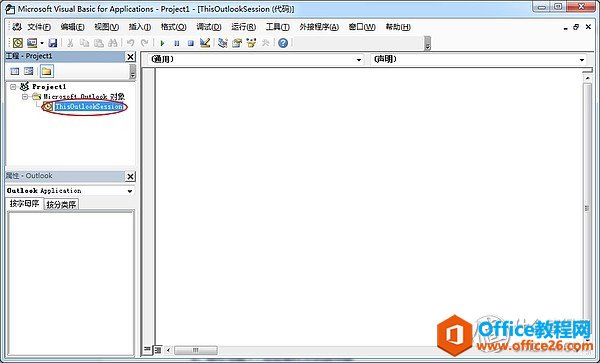
Task: Open the 帮助(H) menu
Action: point(398,27)
